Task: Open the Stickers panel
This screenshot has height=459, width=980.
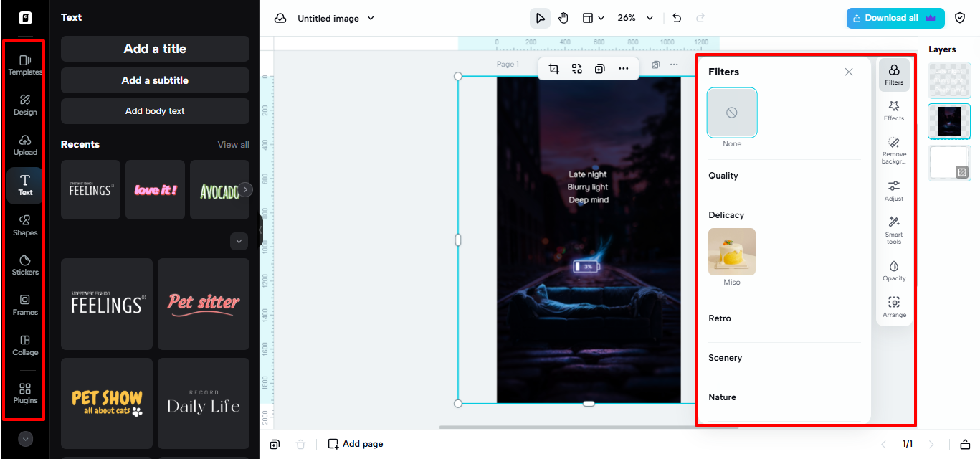Action: [24, 265]
